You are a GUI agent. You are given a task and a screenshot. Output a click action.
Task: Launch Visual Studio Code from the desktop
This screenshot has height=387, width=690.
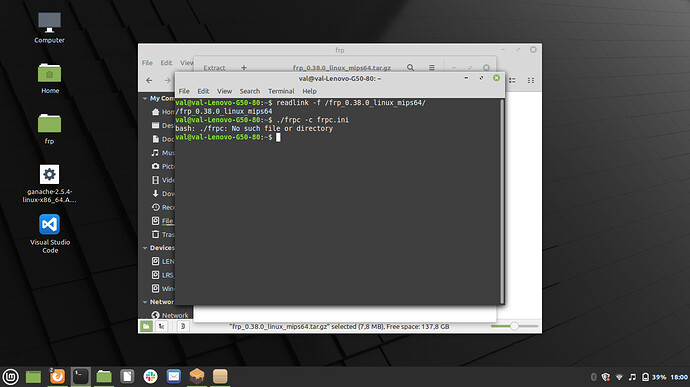(x=50, y=233)
